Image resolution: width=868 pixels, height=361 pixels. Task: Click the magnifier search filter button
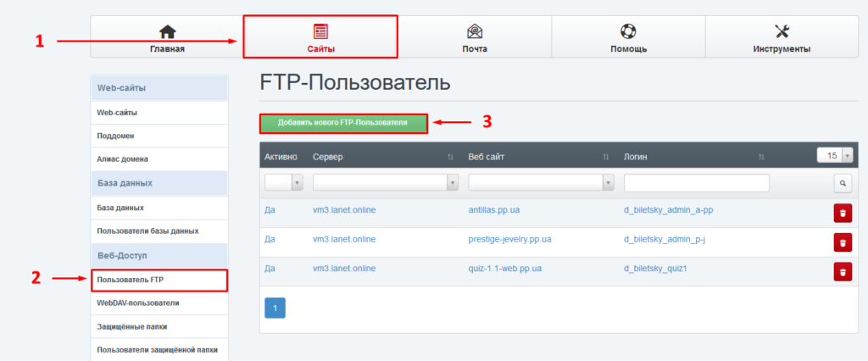[x=843, y=183]
